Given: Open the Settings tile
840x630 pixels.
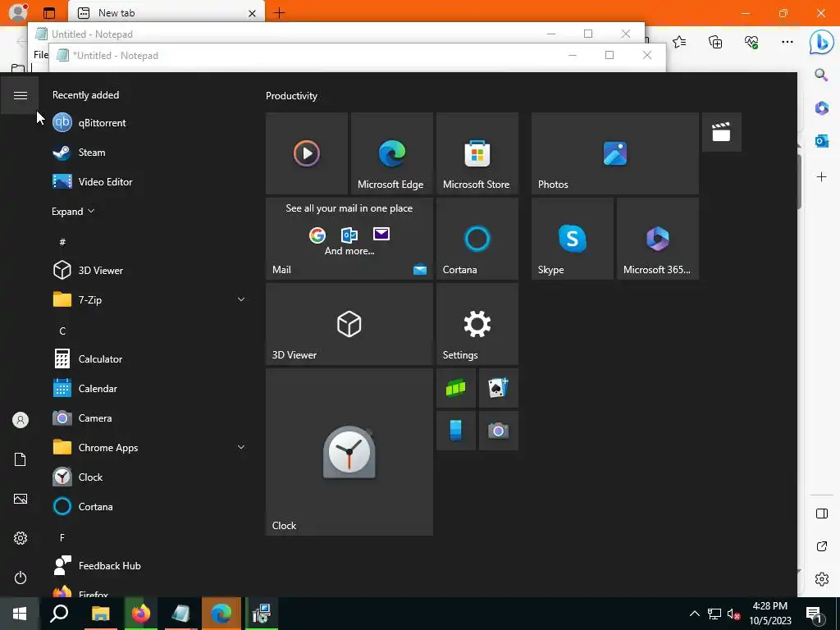Looking at the screenshot, I should click(x=477, y=324).
